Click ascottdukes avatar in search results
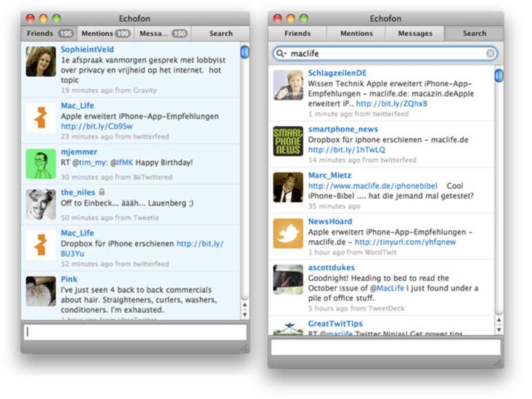 [x=288, y=280]
